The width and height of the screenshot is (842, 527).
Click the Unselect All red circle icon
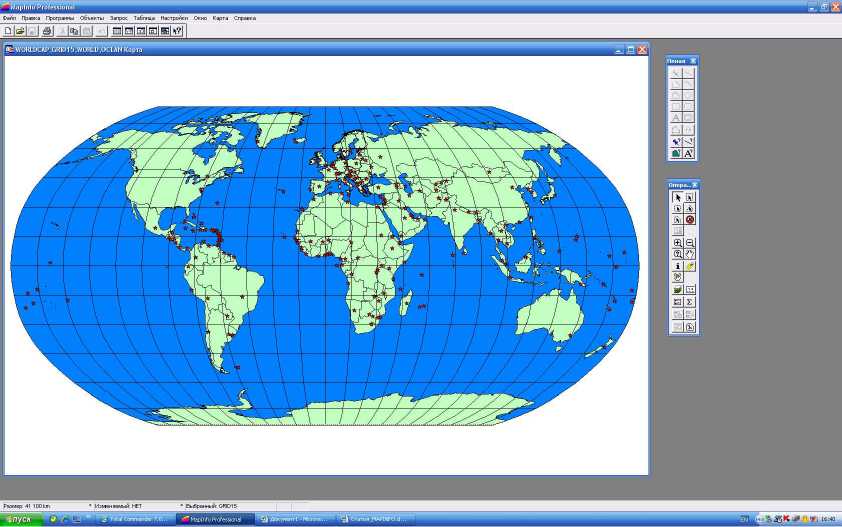coord(690,220)
